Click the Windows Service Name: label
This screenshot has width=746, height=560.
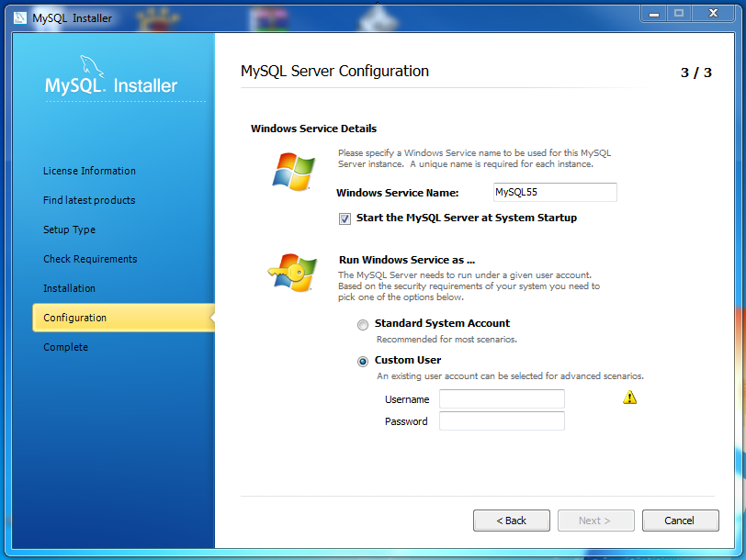coord(397,193)
